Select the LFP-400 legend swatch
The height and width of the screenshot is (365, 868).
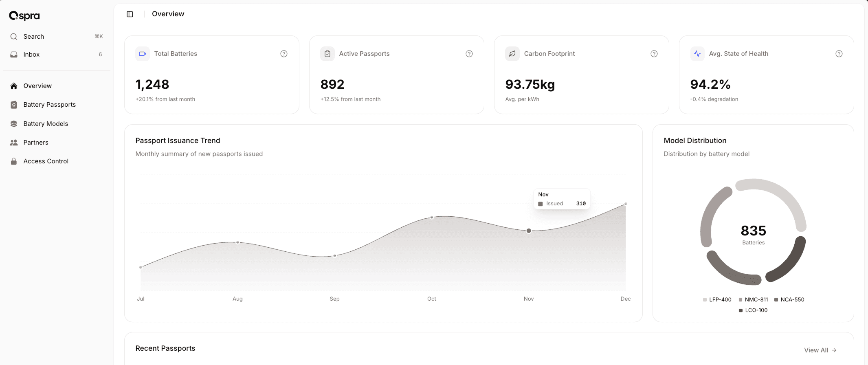(705, 300)
